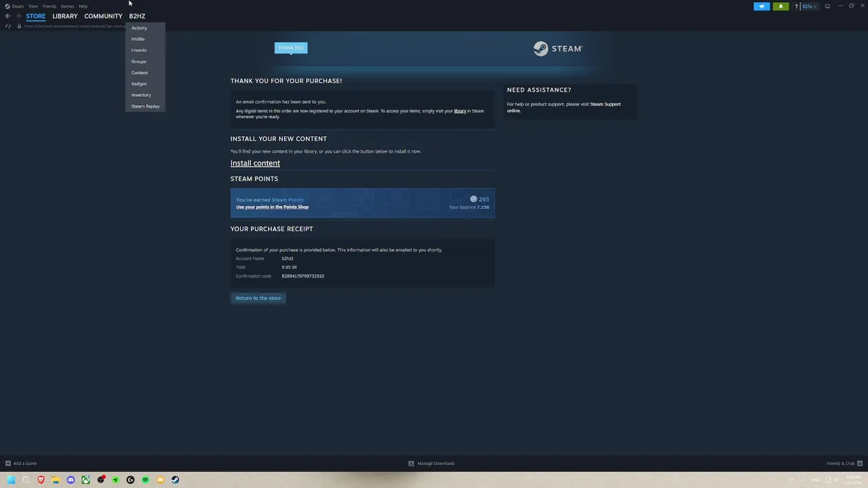This screenshot has width=868, height=488.
Task: Click the Add a Game plus icon
Action: [x=7, y=464]
